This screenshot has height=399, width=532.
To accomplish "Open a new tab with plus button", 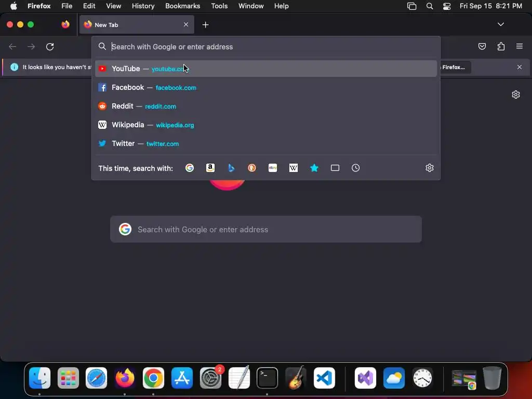I will (x=205, y=25).
